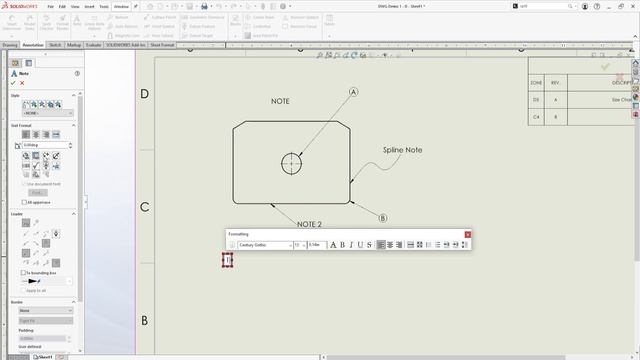Screen dimensions: 640x360
Task: Click the Spline Note annotation text
Action: [x=402, y=150]
